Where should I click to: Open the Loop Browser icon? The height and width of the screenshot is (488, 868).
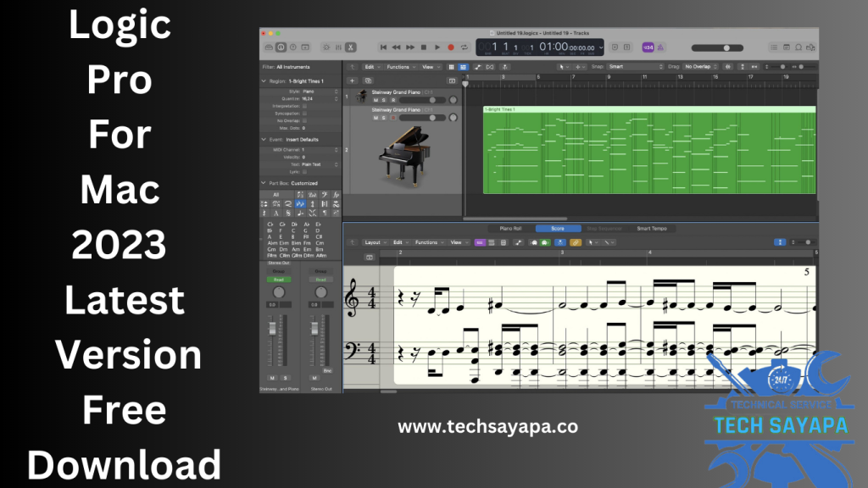tap(798, 47)
